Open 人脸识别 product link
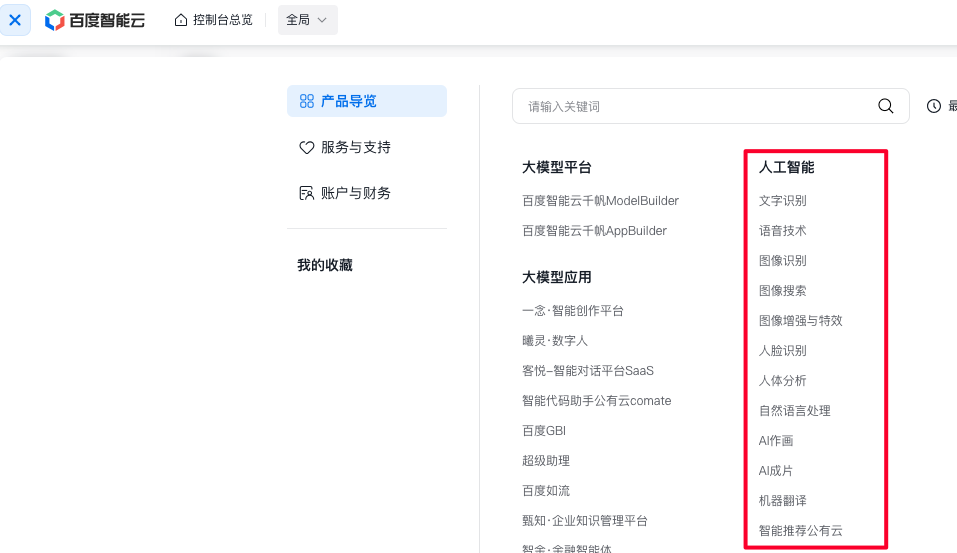The width and height of the screenshot is (957, 553). 782,351
